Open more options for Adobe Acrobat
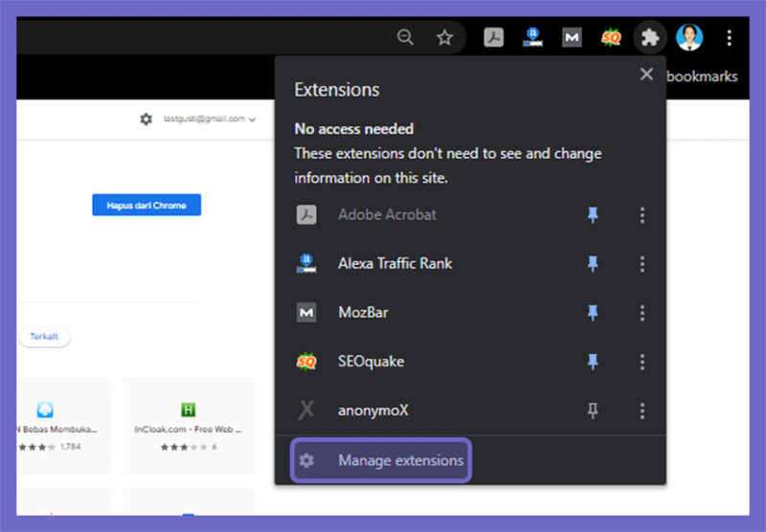766x532 pixels. click(x=642, y=214)
